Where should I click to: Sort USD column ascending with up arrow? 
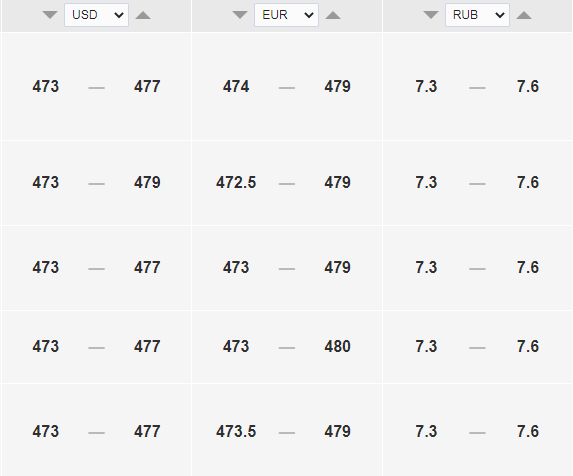click(x=143, y=15)
